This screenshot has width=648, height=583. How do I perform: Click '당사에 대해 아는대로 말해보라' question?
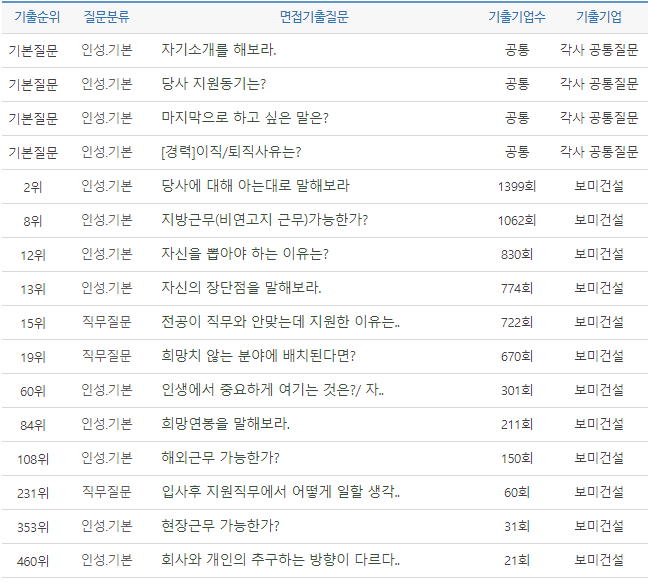pyautogui.click(x=255, y=186)
